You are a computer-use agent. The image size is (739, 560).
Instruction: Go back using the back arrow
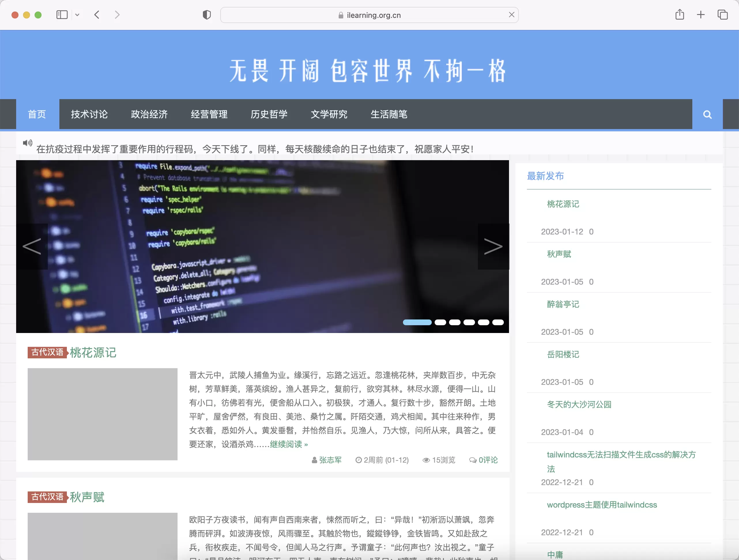pos(97,15)
